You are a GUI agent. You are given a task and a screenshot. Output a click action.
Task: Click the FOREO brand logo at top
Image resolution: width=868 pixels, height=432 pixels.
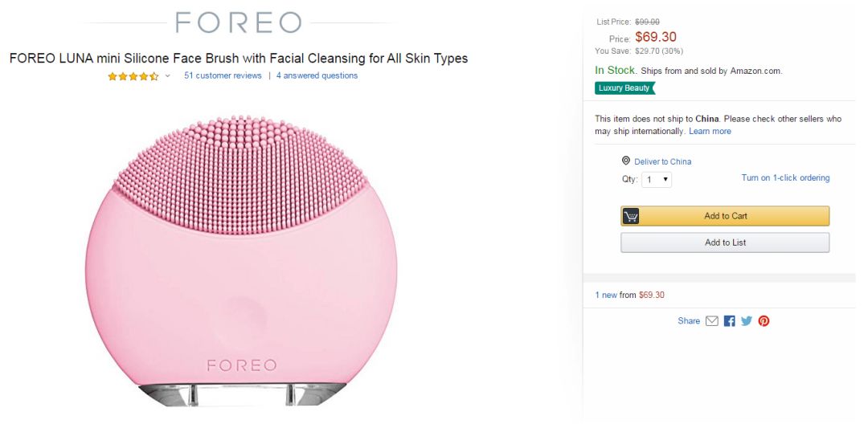(x=239, y=22)
